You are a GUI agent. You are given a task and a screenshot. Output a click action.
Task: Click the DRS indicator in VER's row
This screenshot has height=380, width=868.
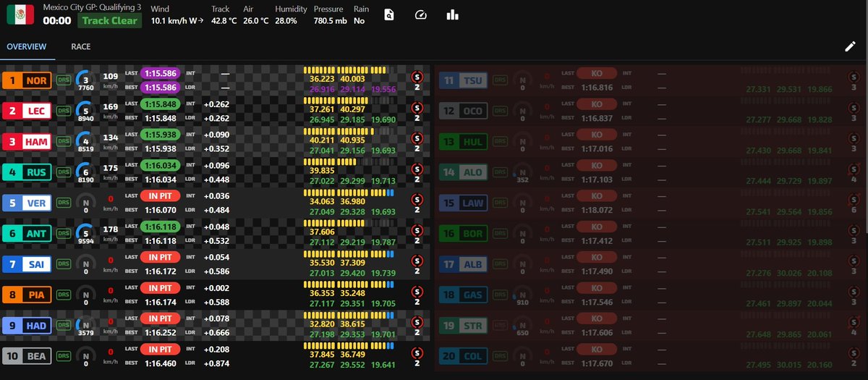[x=65, y=203]
